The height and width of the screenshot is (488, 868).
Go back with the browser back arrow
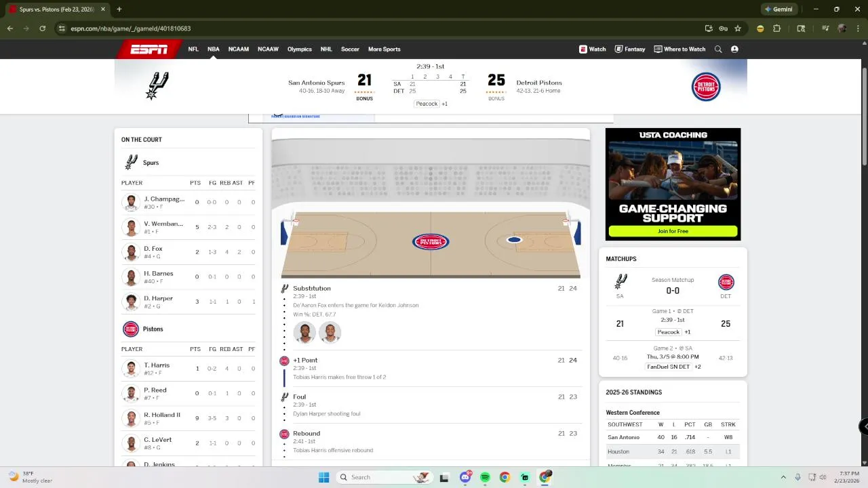click(x=10, y=28)
